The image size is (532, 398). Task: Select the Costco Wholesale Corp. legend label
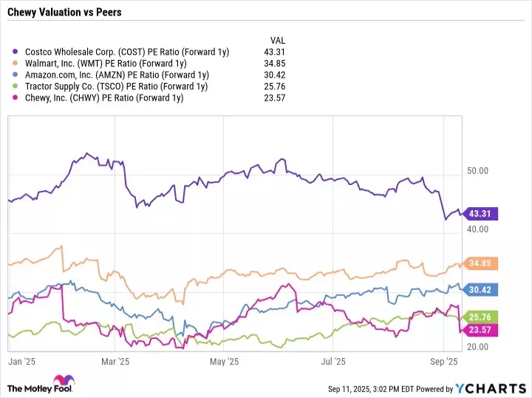point(126,52)
